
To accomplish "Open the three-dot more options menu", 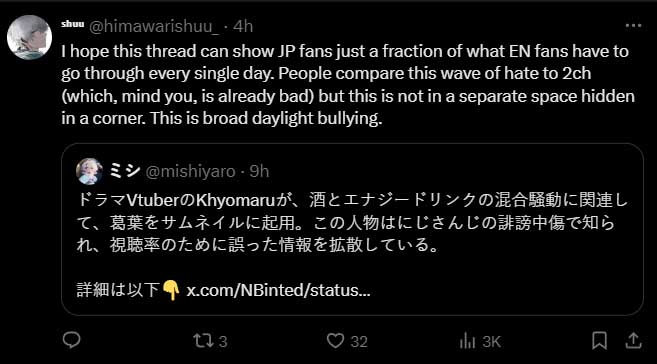I will point(633,26).
